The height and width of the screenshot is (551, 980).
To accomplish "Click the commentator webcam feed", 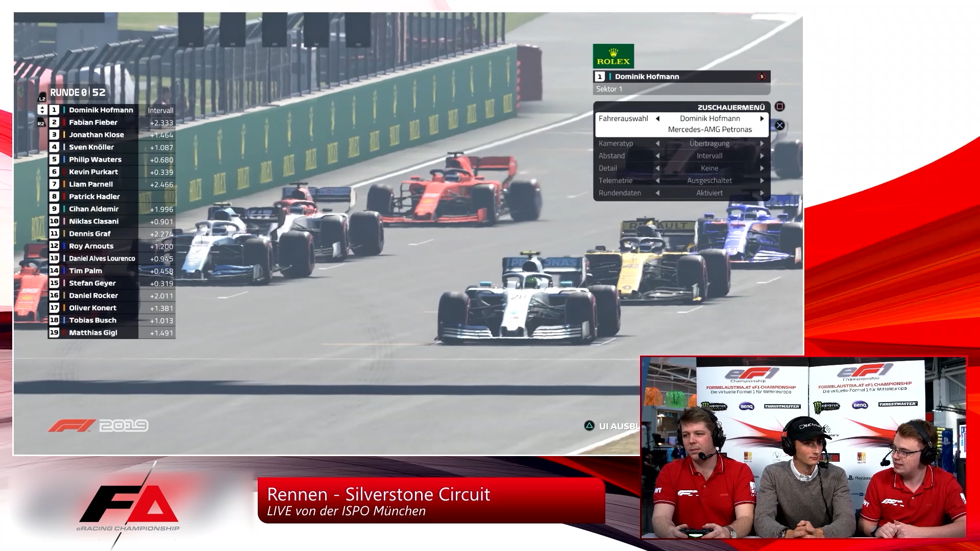I will point(804,447).
